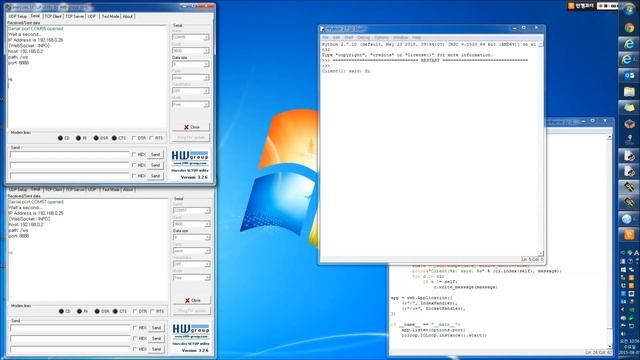Image resolution: width=640 pixels, height=360 pixels.
Task: Open About tab in COM57 Hercules window
Action: click(x=128, y=189)
